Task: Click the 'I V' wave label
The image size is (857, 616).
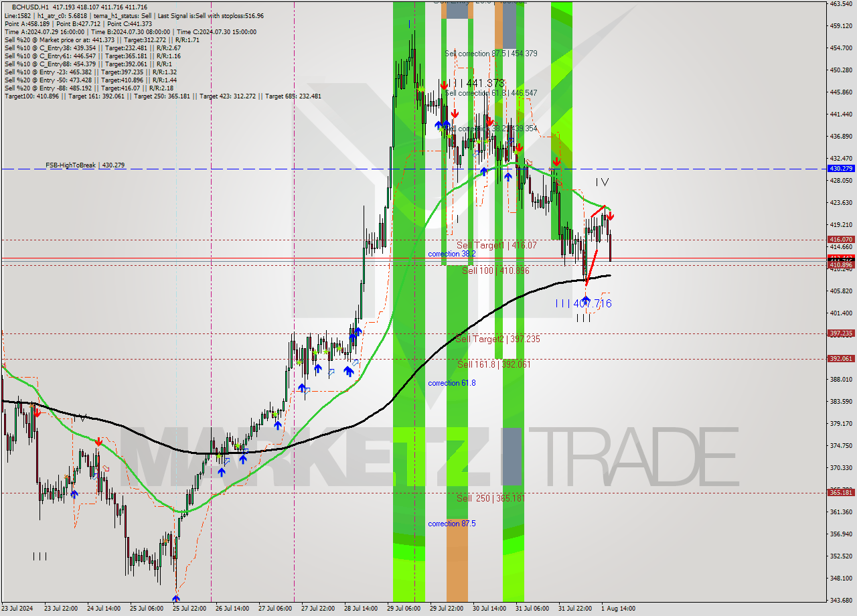Action: (x=602, y=182)
